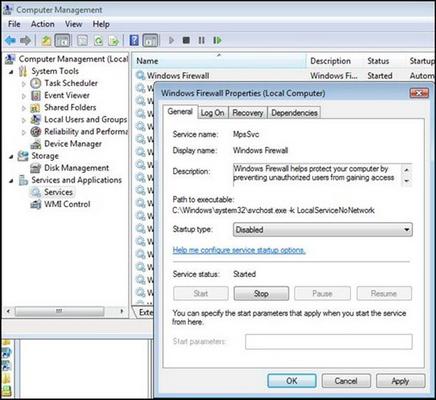
Task: Click the Pause Service toolbar icon
Action: (x=201, y=41)
